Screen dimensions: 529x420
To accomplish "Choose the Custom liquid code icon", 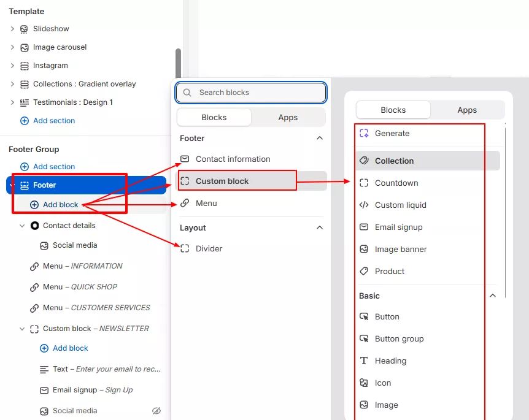I will pyautogui.click(x=364, y=205).
